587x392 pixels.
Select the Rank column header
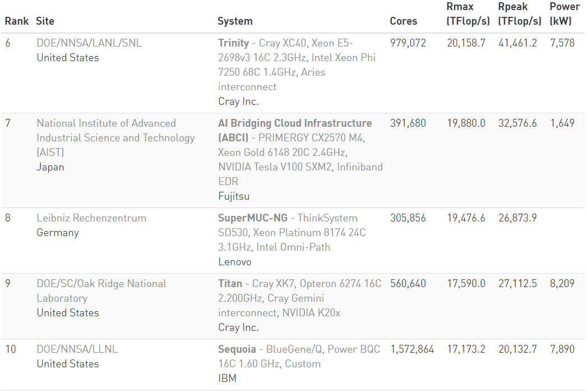click(16, 21)
